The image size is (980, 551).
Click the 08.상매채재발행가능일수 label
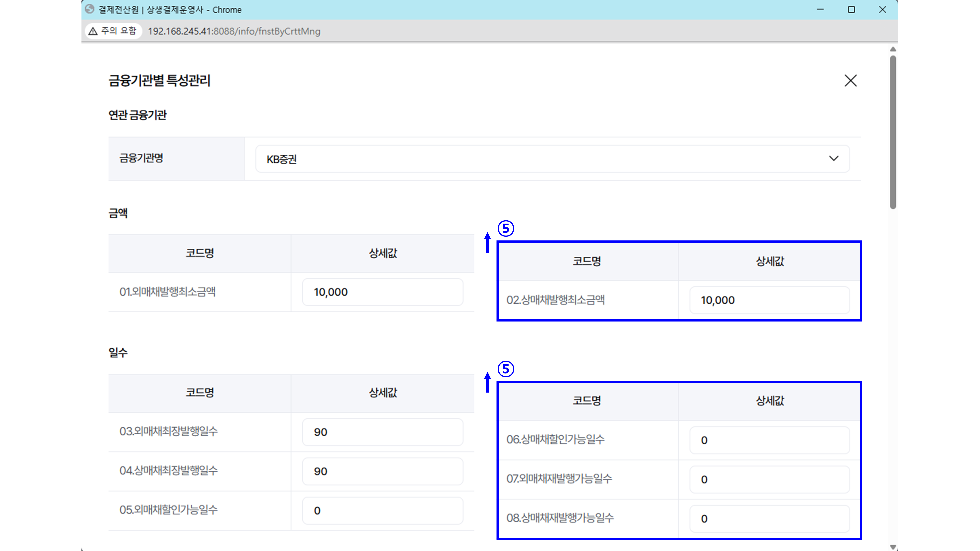(x=560, y=518)
